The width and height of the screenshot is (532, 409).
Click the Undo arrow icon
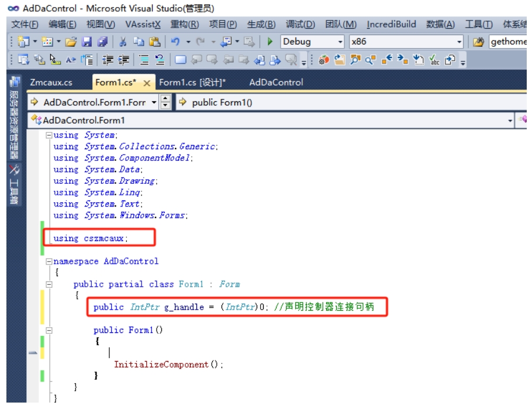coord(175,42)
